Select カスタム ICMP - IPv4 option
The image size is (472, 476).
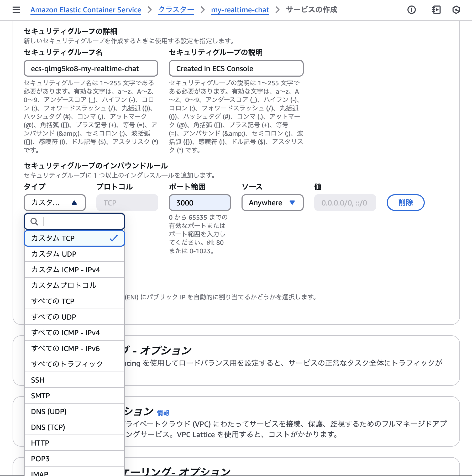pos(74,270)
